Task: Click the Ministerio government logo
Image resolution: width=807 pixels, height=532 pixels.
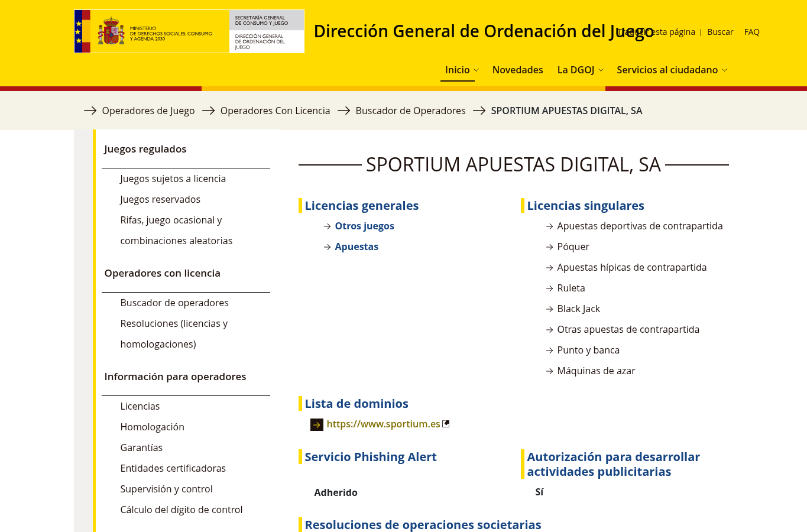Action: [189, 31]
